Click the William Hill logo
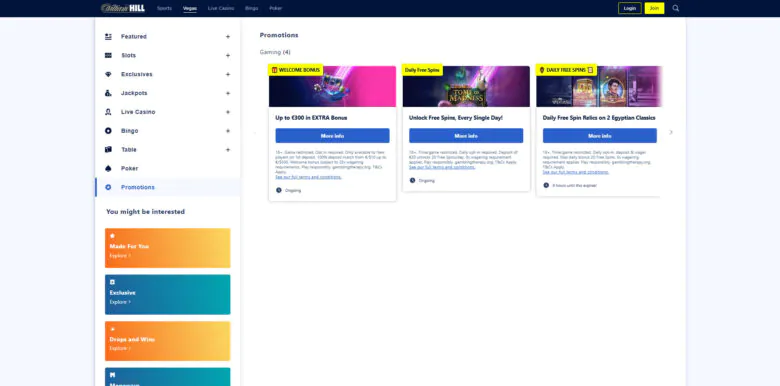The image size is (780, 386). pyautogui.click(x=123, y=8)
